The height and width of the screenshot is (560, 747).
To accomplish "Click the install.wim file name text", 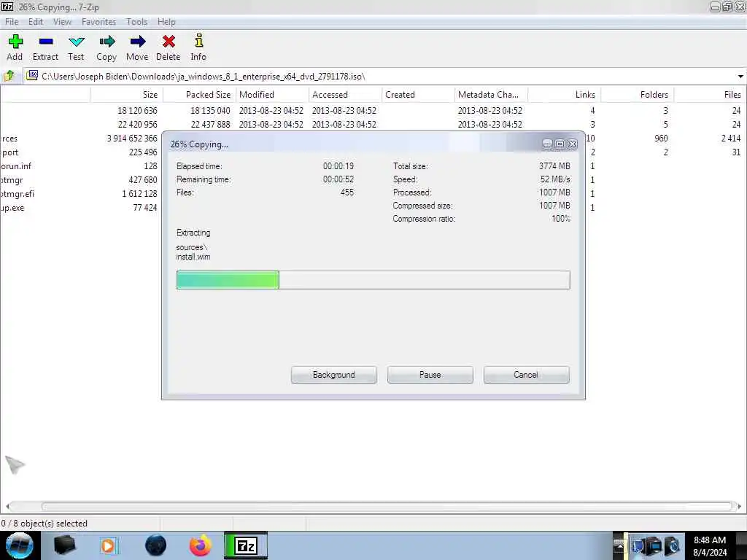I will (x=193, y=257).
